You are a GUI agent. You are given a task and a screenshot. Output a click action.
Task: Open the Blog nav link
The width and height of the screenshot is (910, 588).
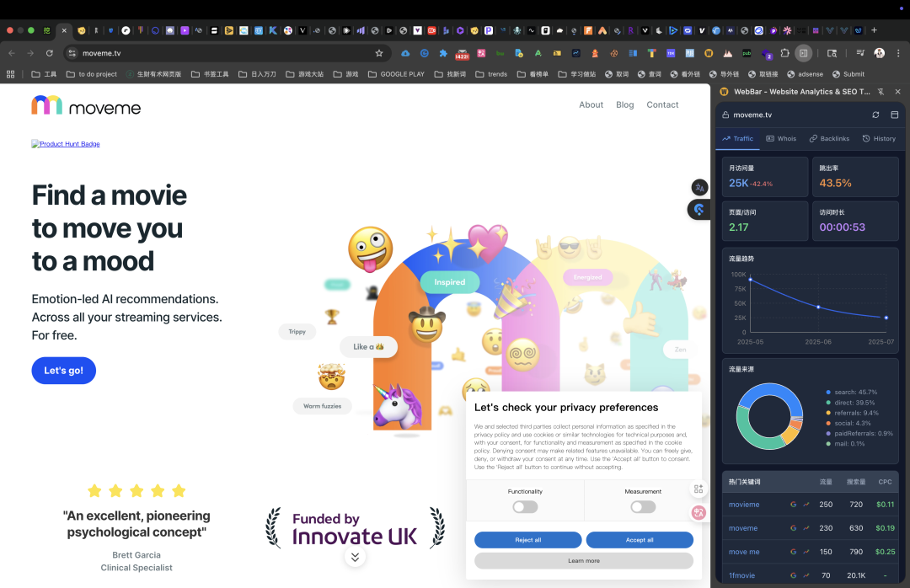click(x=624, y=105)
